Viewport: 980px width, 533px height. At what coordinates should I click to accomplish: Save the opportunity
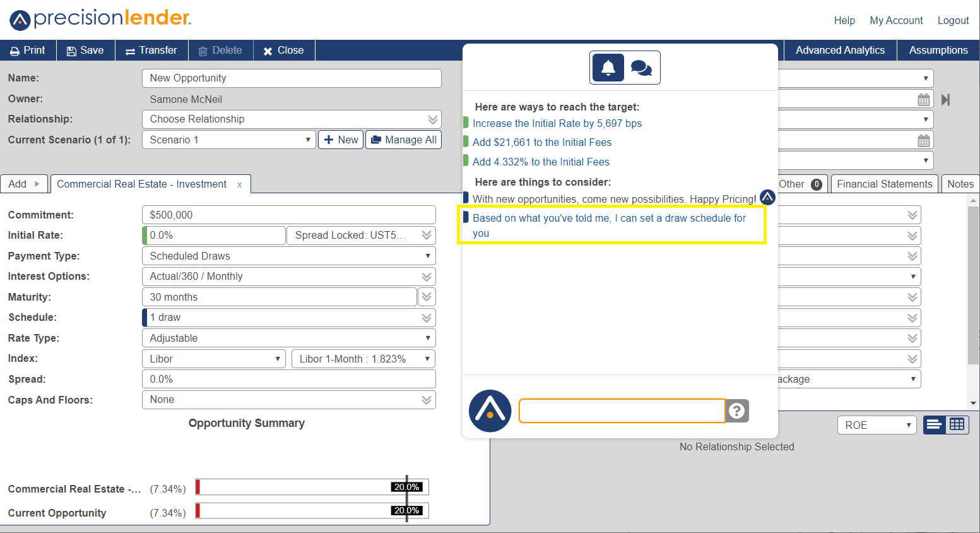[x=86, y=51]
